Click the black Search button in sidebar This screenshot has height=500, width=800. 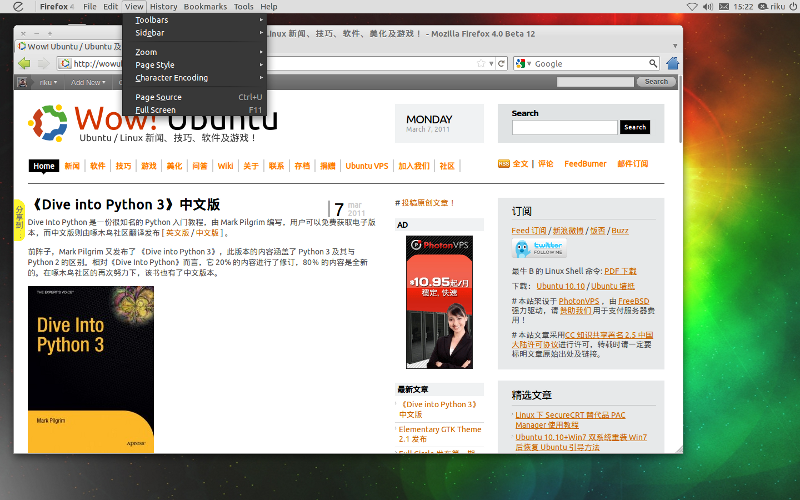click(635, 127)
